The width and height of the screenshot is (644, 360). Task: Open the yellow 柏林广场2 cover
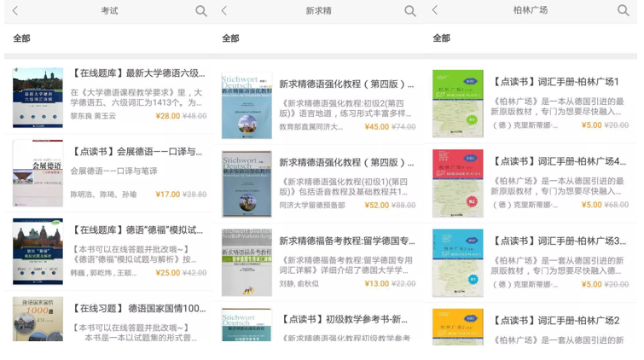coord(458,327)
